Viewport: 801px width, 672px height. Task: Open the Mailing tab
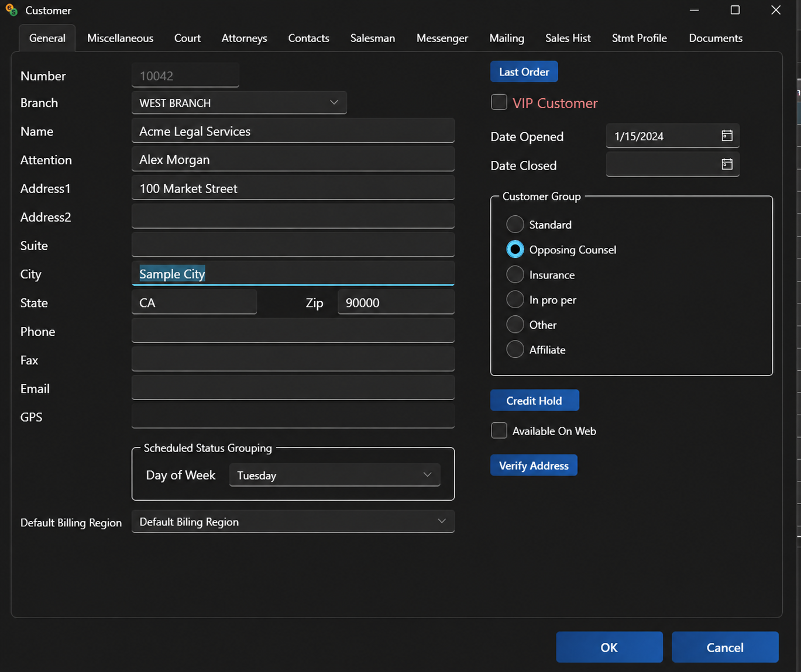coord(507,38)
